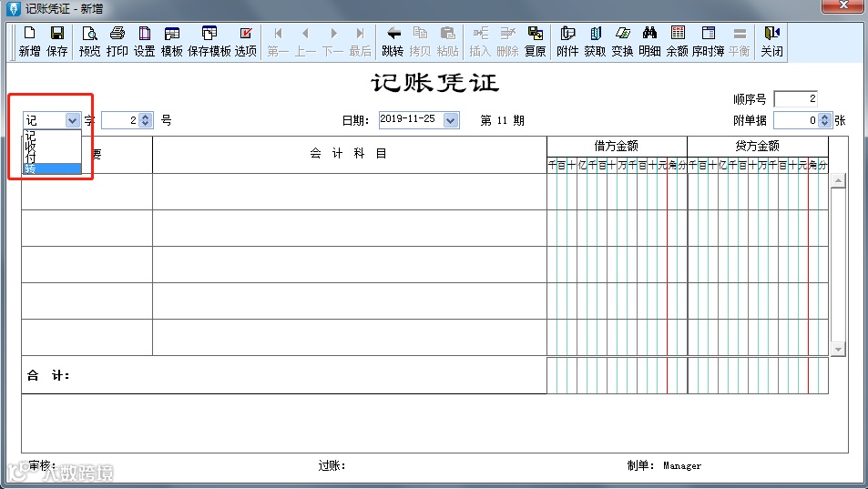
Task: Click the 第 11 期 period text
Action: [502, 120]
